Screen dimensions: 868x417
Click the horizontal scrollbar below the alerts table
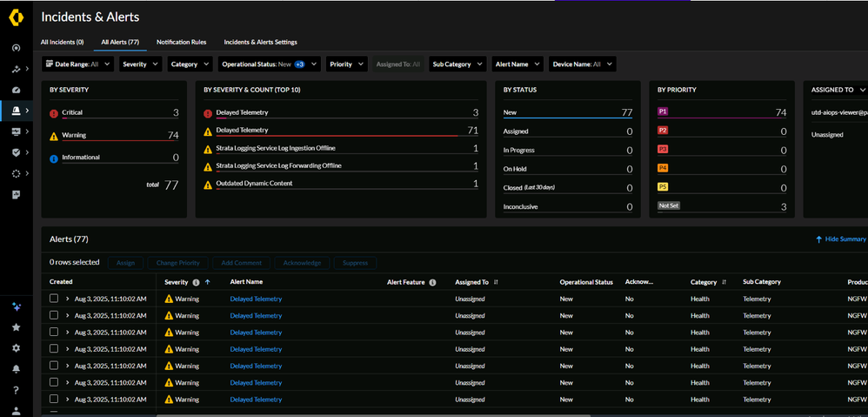(x=374, y=414)
